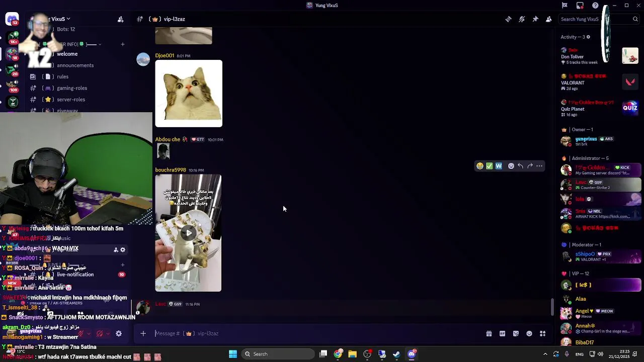
Task: Add the laughing emoji quick reaction
Action: [480, 166]
